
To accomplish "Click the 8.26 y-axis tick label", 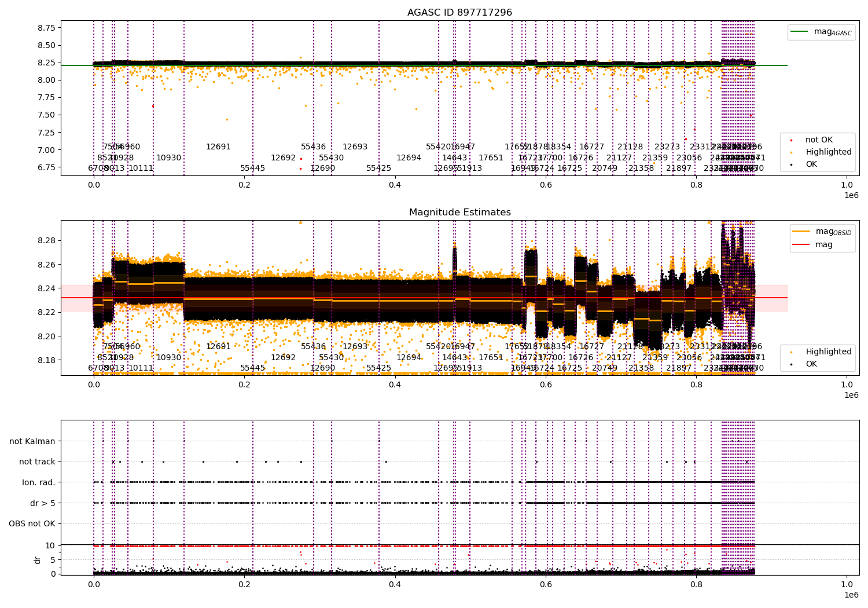I will [46, 265].
